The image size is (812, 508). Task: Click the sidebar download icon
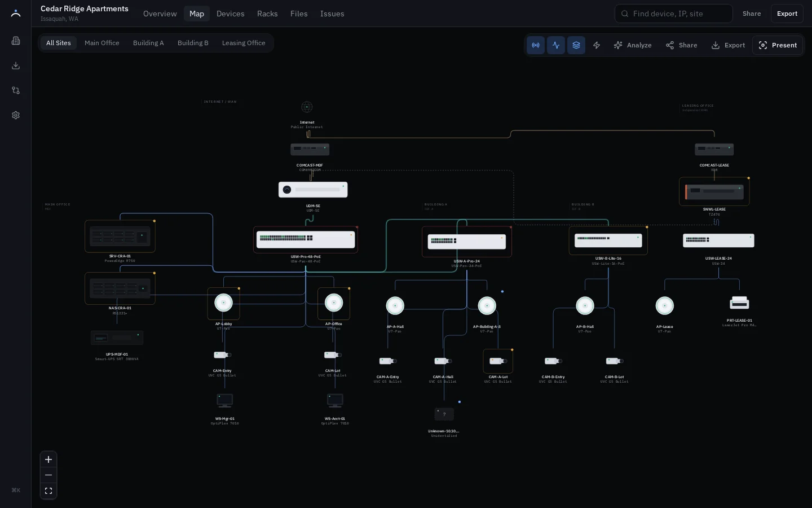[x=16, y=65]
